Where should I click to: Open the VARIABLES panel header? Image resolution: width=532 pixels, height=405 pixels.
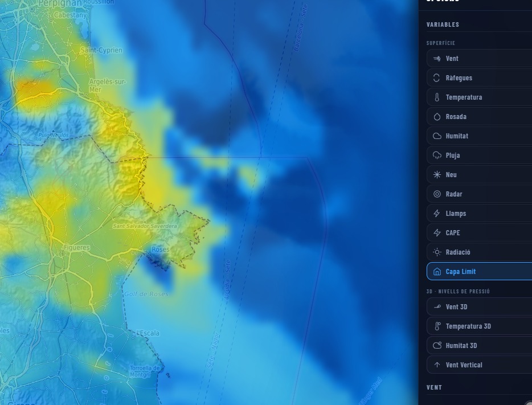[443, 24]
